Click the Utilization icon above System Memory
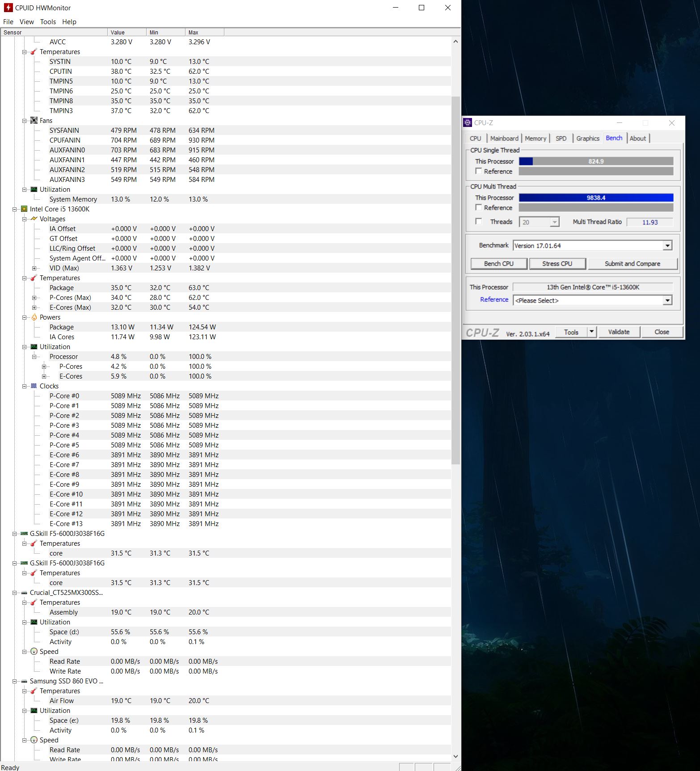The width and height of the screenshot is (700, 771). pos(34,190)
